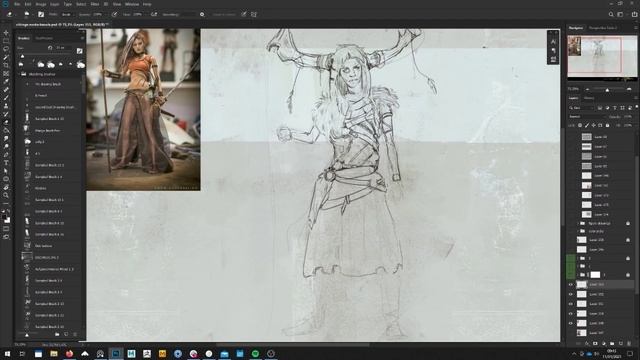Image resolution: width=640 pixels, height=360 pixels.
Task: Select the Rectangular Marquee tool
Action: pos(6,41)
